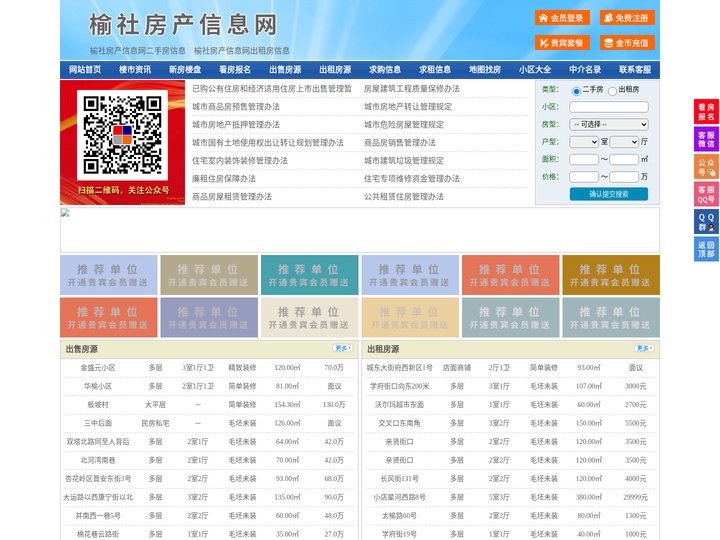720x540 pixels.
Task: Open the 城市商品房预售管理办法 link
Action: 236,107
